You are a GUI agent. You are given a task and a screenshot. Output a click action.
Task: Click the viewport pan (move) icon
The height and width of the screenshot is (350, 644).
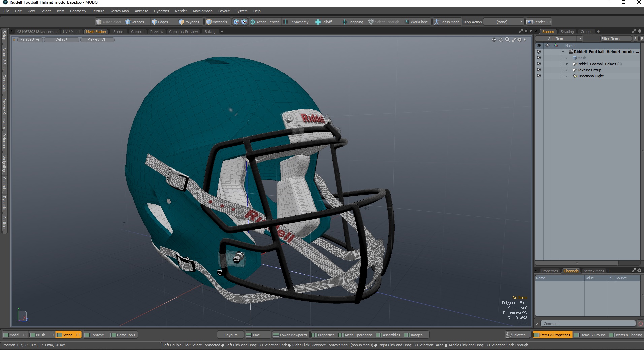pos(494,40)
